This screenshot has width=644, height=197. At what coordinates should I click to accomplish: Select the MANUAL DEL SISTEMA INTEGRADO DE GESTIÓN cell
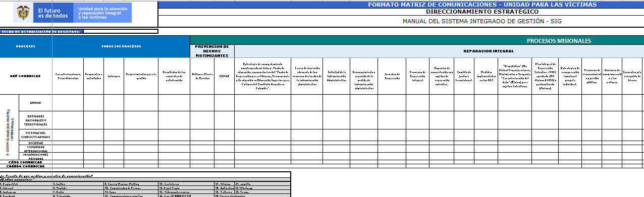[401, 21]
